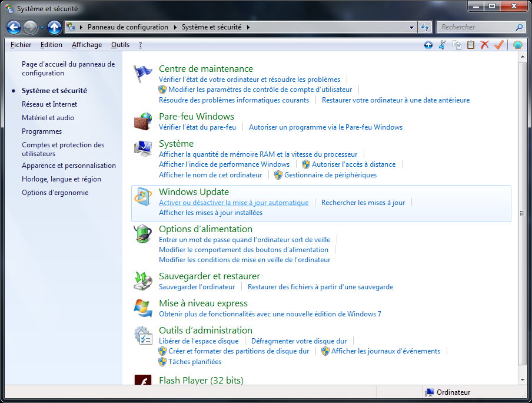Click the shield icon beside Gestionnaire de périphériques

[278, 175]
